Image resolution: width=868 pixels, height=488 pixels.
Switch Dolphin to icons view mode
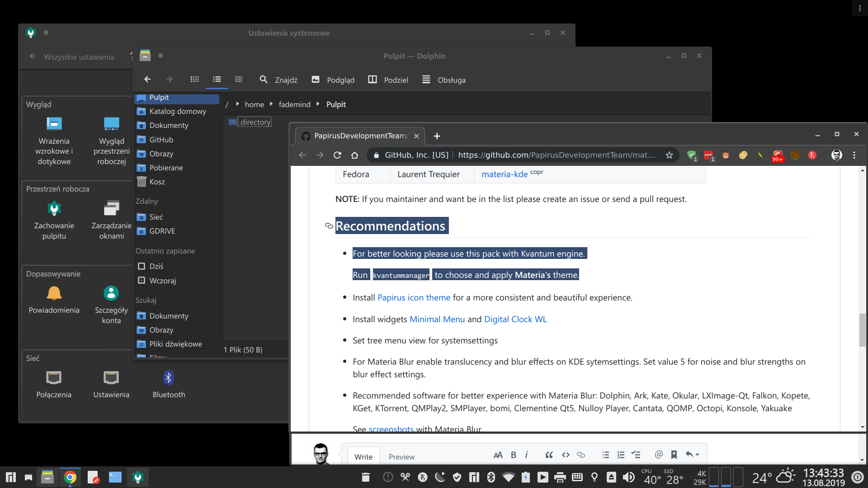[x=194, y=80]
